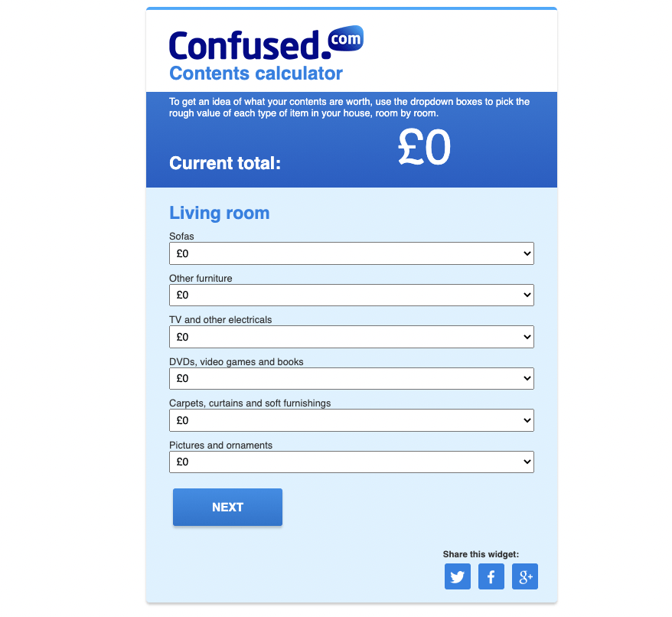Click the TV and other electricals label
672x617 pixels.
(220, 320)
